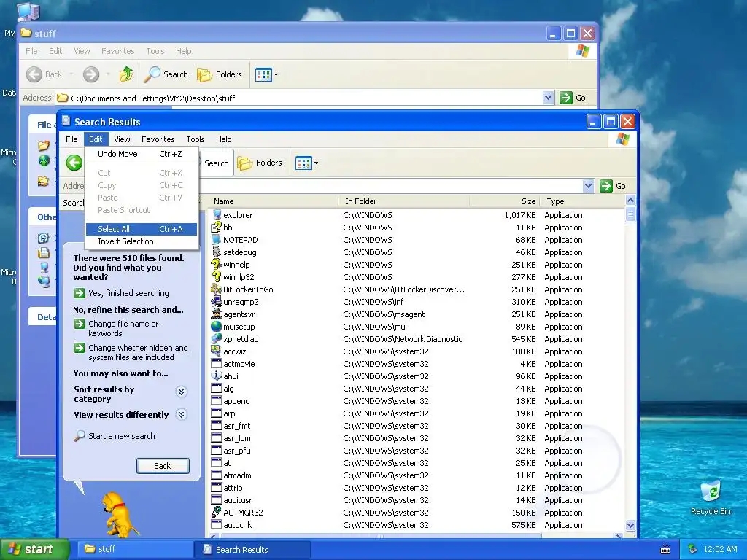The image size is (747, 560).
Task: Select the accwiz file icon
Action: (x=217, y=351)
